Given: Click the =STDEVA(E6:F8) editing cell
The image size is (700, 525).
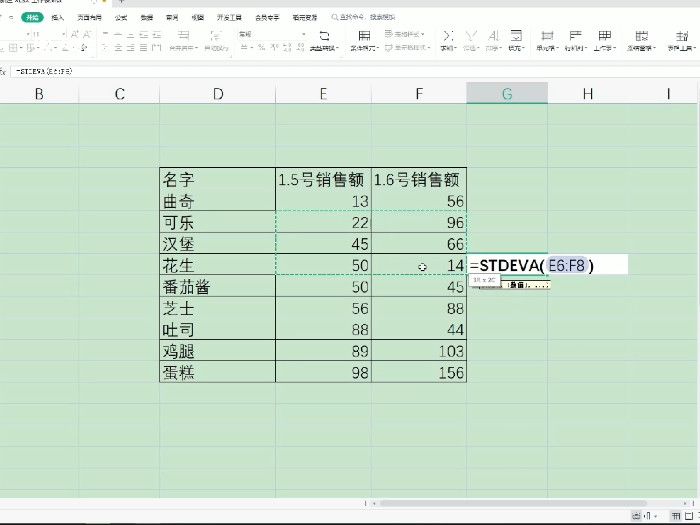Looking at the screenshot, I should point(547,265).
